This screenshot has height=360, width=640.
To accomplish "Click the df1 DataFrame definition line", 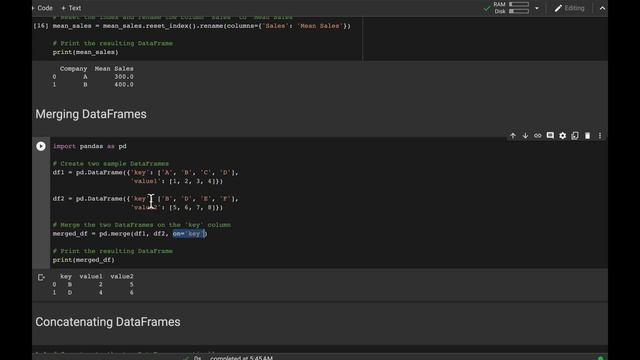I will pyautogui.click(x=145, y=172).
